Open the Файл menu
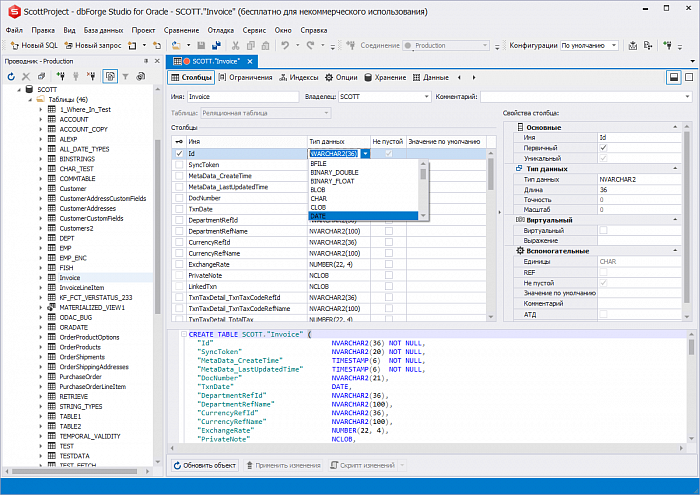The height and width of the screenshot is (495, 700). pyautogui.click(x=14, y=30)
